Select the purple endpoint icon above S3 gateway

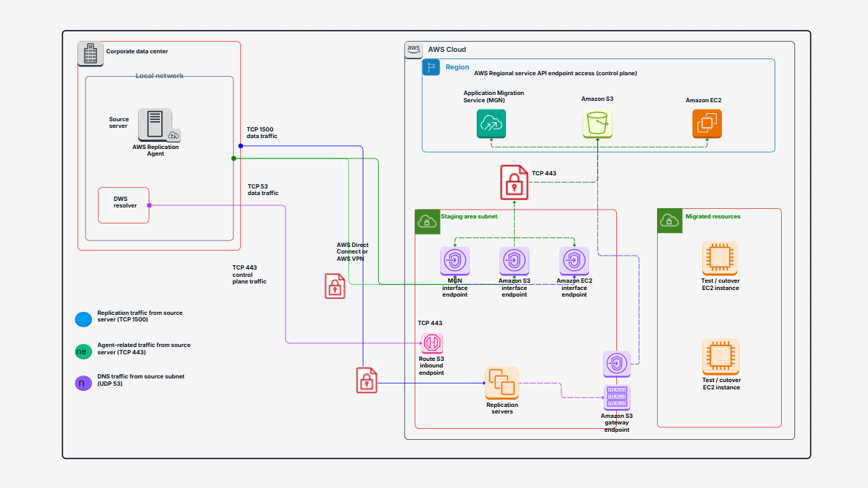point(617,364)
